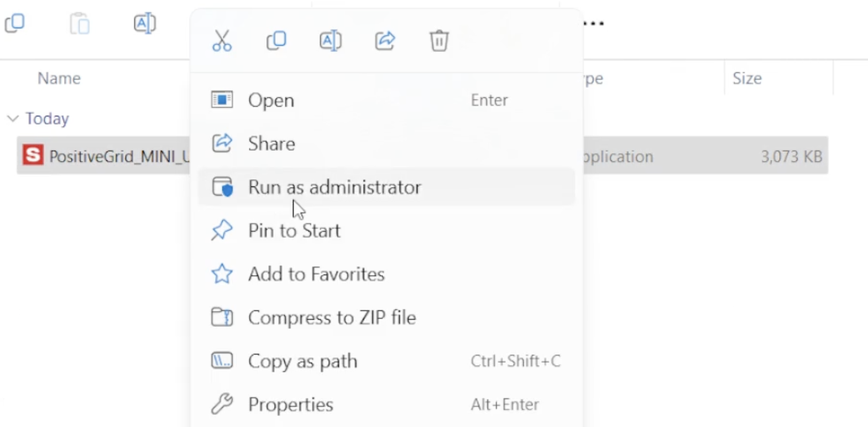Image resolution: width=868 pixels, height=427 pixels.
Task: Open the See more three-dots menu
Action: (594, 23)
